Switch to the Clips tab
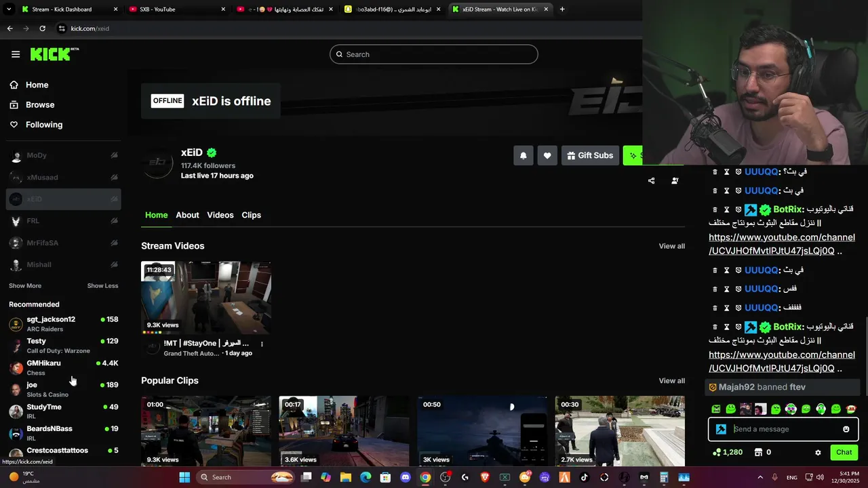The width and height of the screenshot is (868, 488). click(252, 215)
